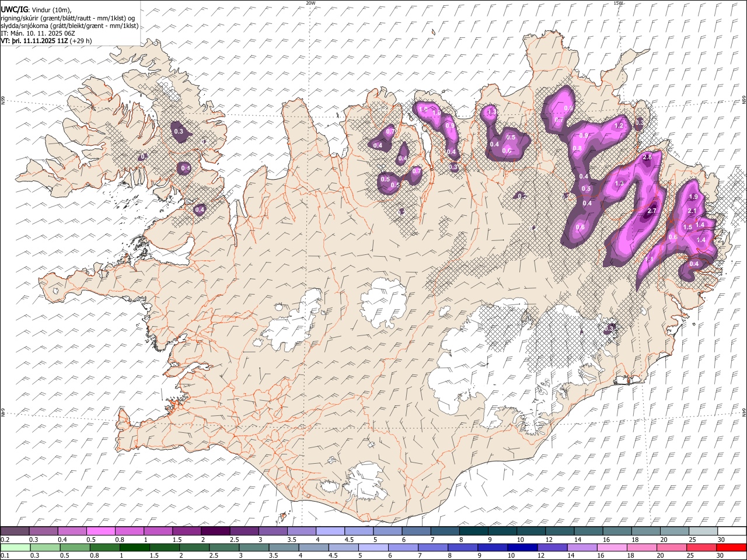Click '0.1' in the lower legend scale
Image resolution: width=747 pixels, height=560 pixels.
click(4, 555)
